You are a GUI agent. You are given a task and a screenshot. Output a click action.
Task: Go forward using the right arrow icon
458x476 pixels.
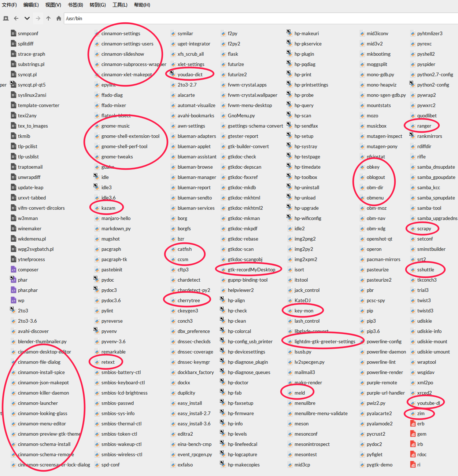click(38, 18)
